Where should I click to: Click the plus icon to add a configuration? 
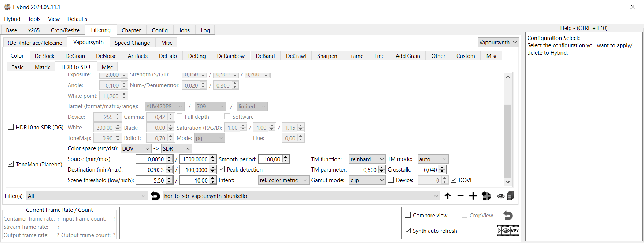[473, 196]
